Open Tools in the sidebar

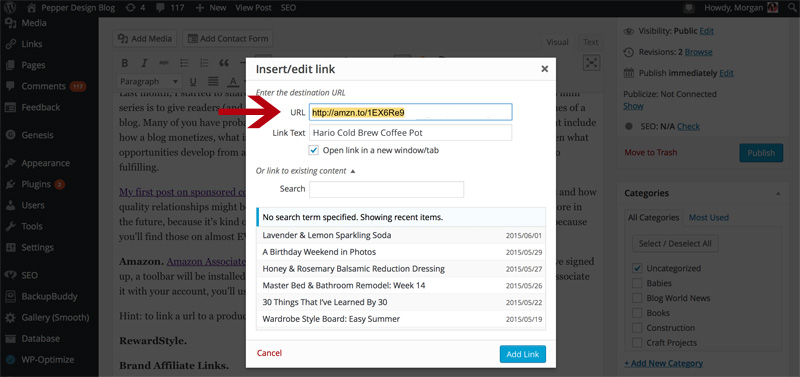pyautogui.click(x=32, y=226)
